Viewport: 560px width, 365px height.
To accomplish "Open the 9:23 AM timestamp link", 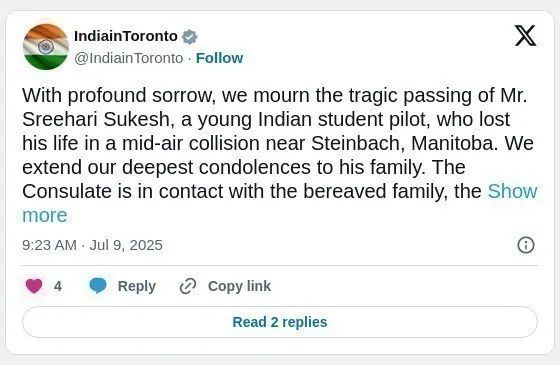I will pos(49,245).
